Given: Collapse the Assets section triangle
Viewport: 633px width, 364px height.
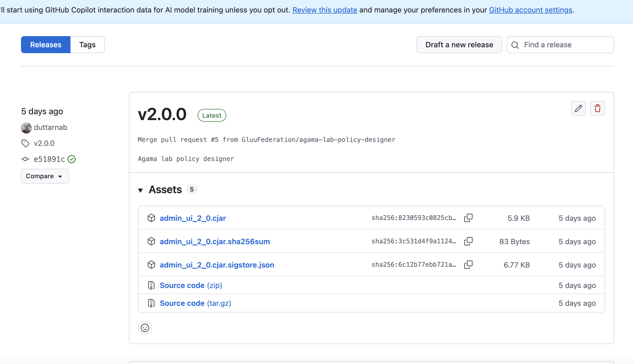Looking at the screenshot, I should (x=140, y=190).
